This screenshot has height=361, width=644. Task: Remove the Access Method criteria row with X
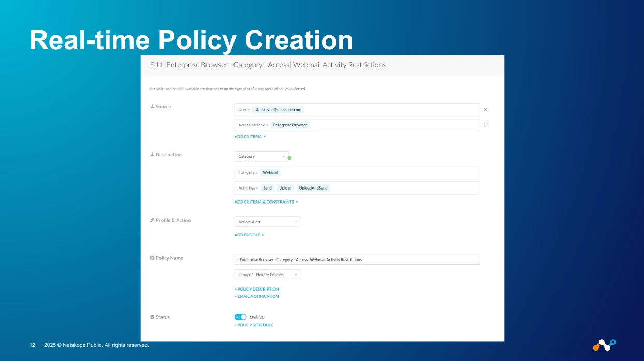[485, 125]
